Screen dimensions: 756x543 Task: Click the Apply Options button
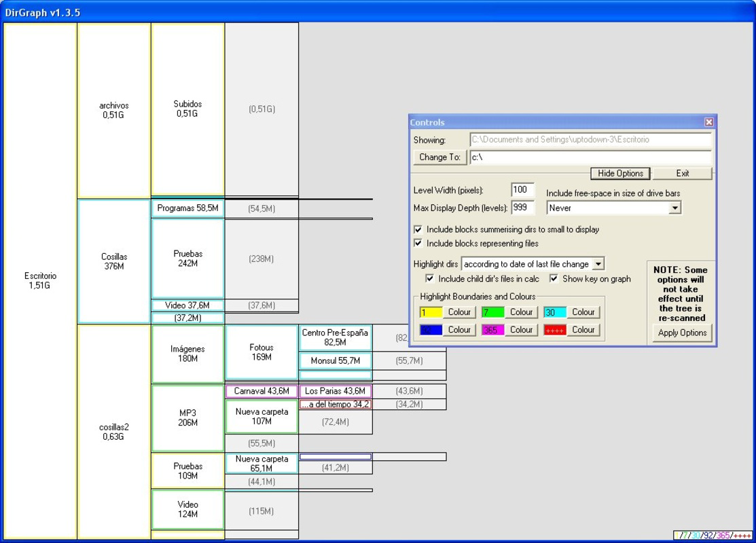pyautogui.click(x=682, y=333)
